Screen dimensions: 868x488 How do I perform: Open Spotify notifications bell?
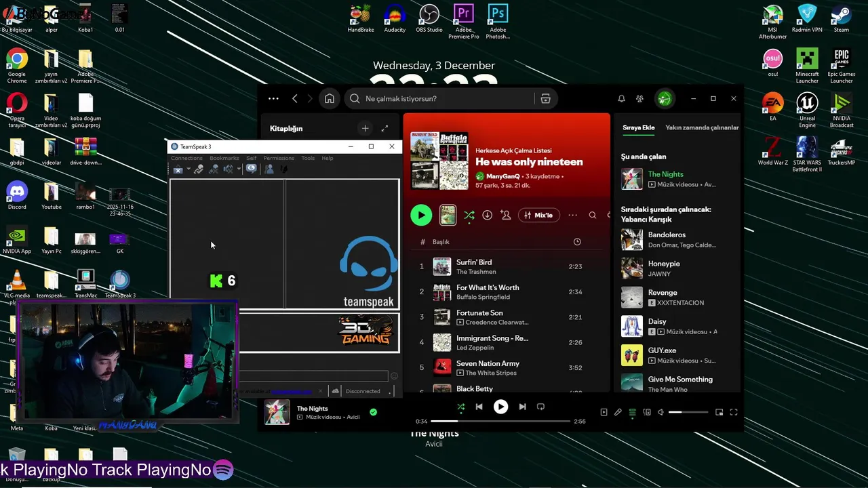[621, 99]
